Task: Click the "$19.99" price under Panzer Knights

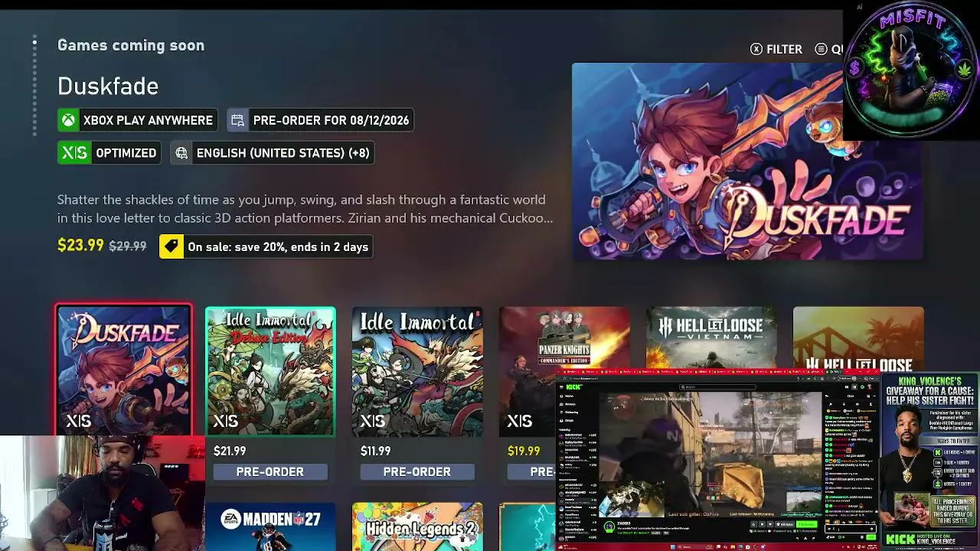Action: click(x=524, y=452)
